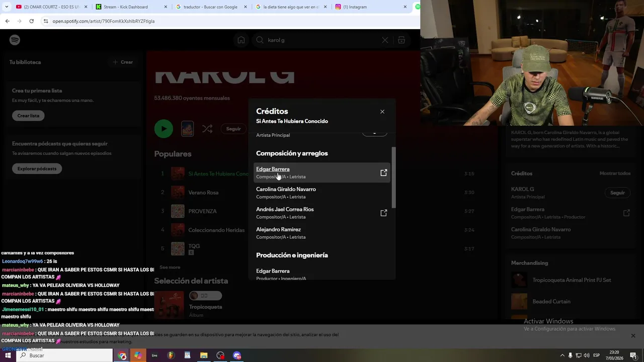Screen dimensions: 644x362
Task: Open the Windows Start menu
Action: 8,355
